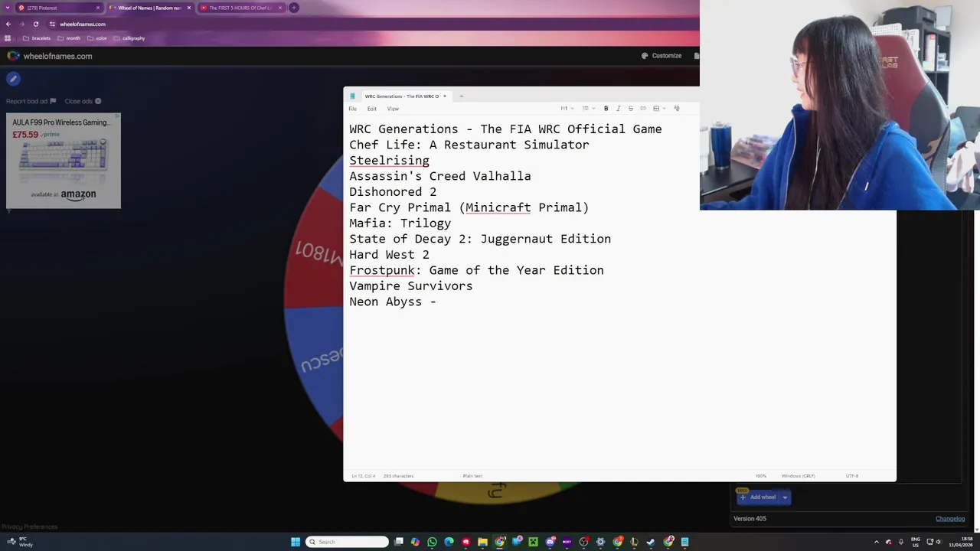Open the Changelog link
The height and width of the screenshot is (551, 980).
[x=950, y=519]
